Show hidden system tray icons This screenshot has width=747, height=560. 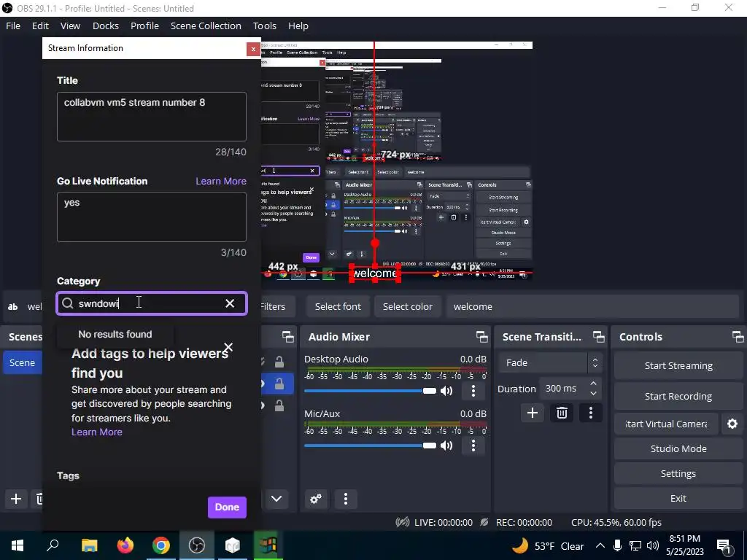click(x=600, y=545)
